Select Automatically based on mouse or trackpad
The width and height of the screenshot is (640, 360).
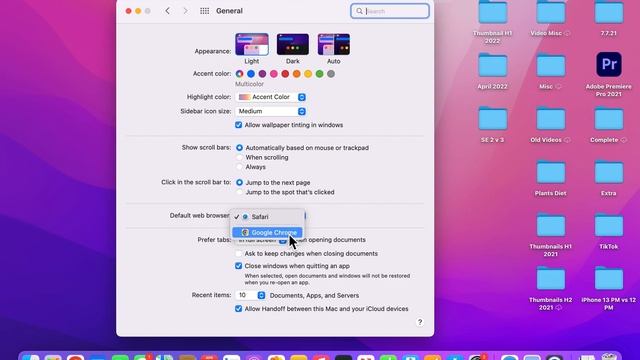point(239,148)
